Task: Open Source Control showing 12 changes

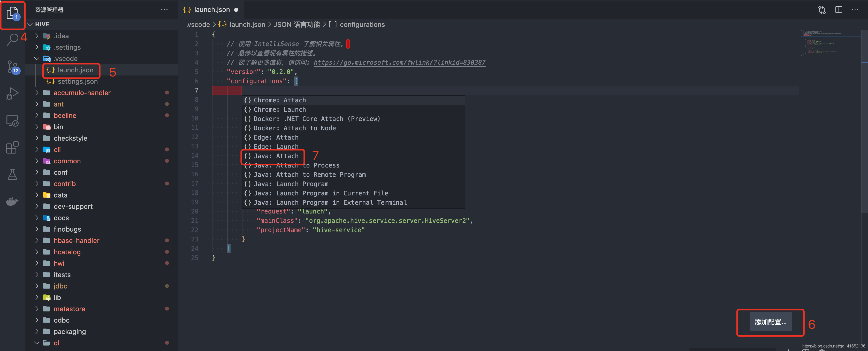Action: (12, 67)
